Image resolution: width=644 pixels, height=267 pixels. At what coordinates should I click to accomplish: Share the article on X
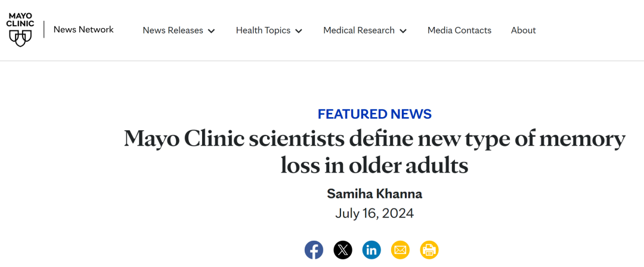click(x=343, y=249)
